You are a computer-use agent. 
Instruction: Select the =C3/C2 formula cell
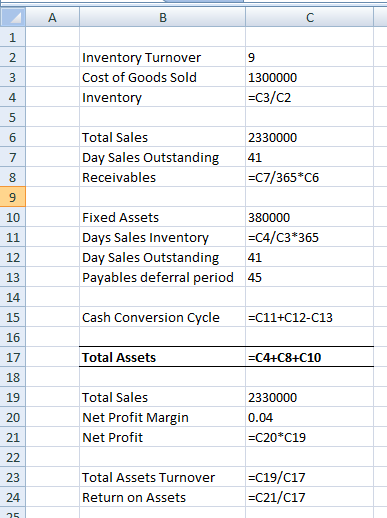click(x=310, y=97)
